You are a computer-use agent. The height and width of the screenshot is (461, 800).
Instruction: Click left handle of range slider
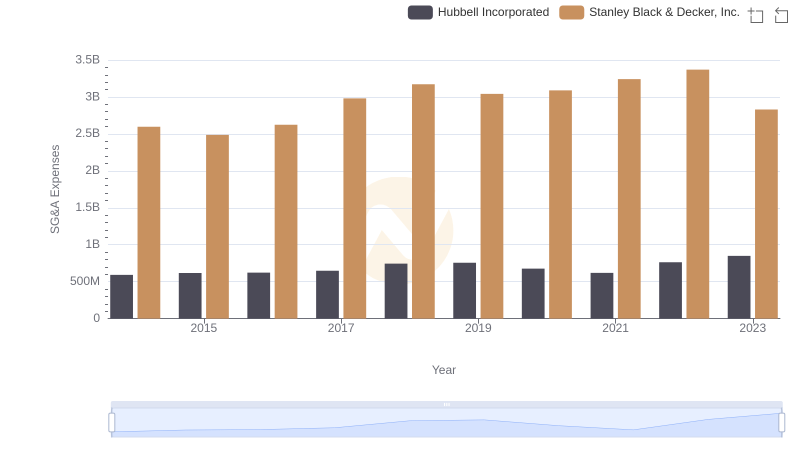click(112, 422)
